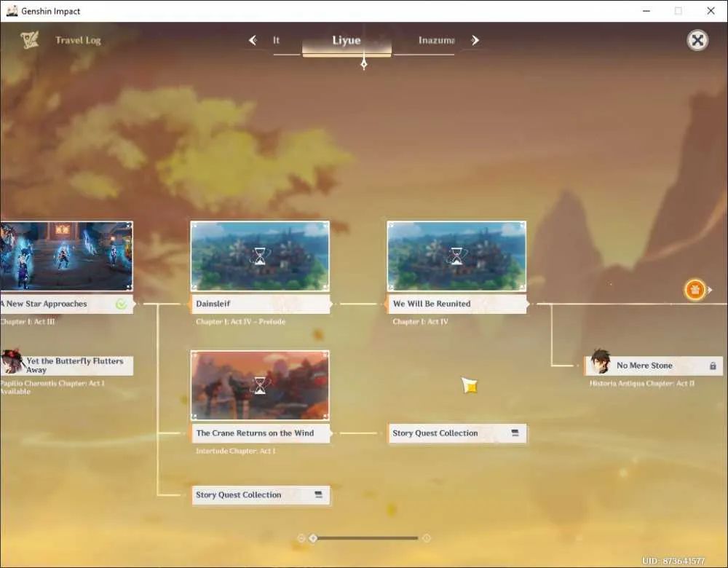Screen dimensions: 728x568
Task: Expand the bottom Story Quest Collection entry
Action: 261,495
